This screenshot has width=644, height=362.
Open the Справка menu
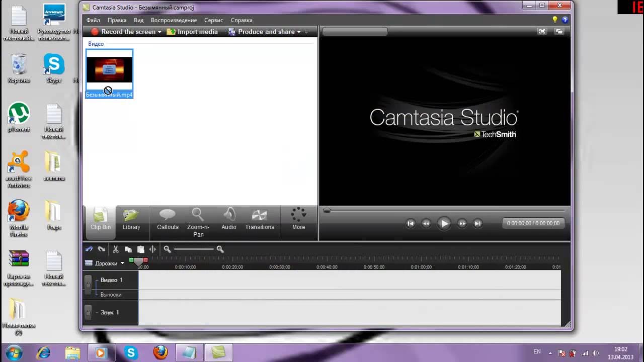tap(242, 20)
